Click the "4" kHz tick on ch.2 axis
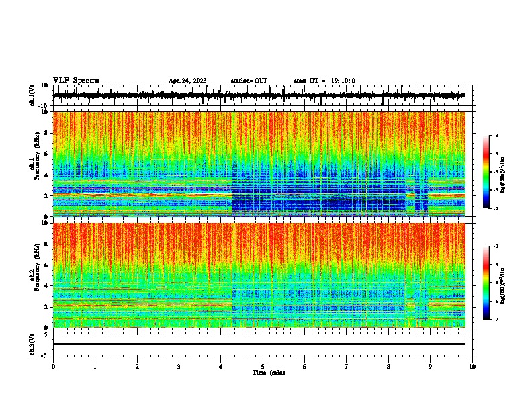 point(46,286)
